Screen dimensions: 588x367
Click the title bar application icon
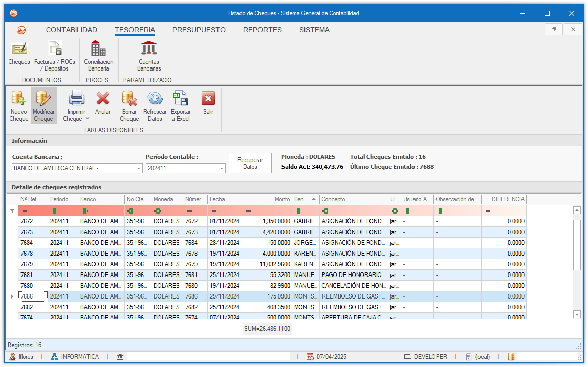14,13
